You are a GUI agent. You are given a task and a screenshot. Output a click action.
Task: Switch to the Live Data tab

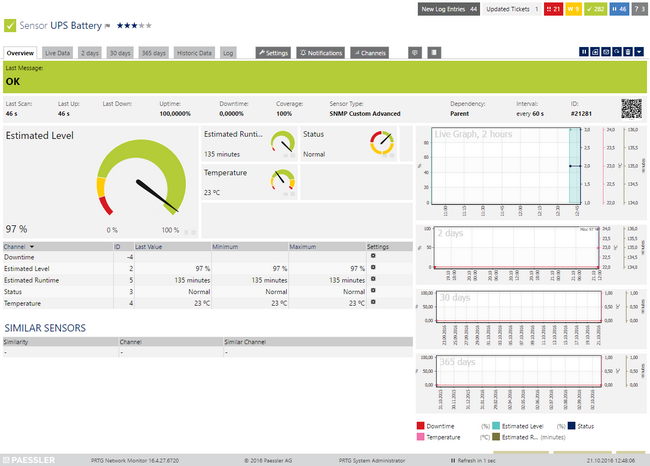coord(57,53)
